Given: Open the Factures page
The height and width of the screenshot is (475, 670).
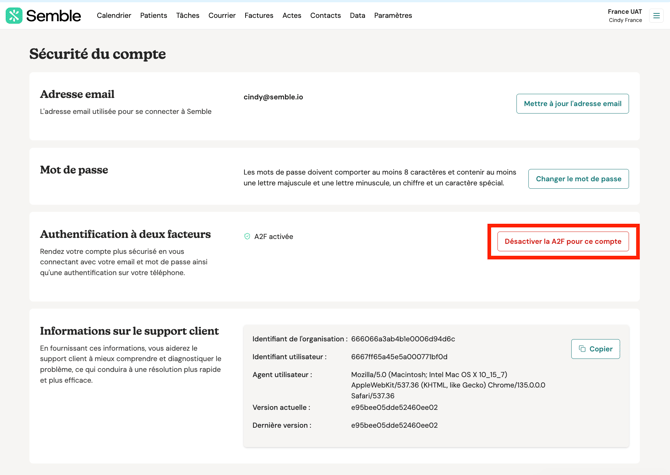Looking at the screenshot, I should 259,15.
